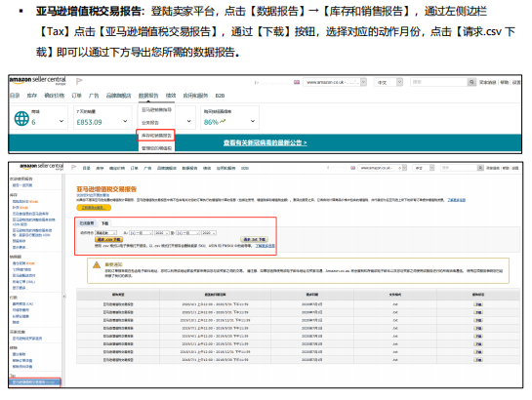Open 库存 menu in top screenshot
This screenshot has width=532, height=400.
tap(32, 96)
